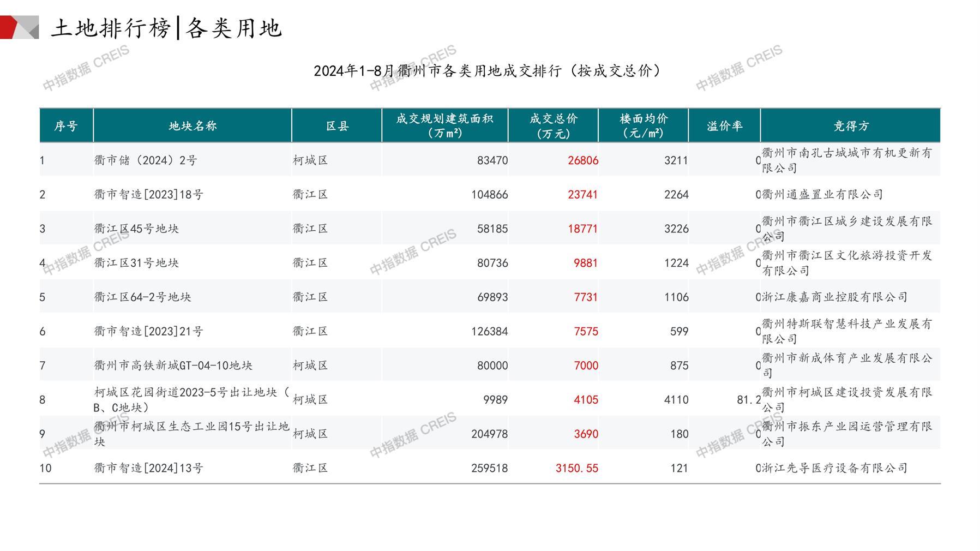Select 衢州市高铁新城GT-04-10地块 cell

(173, 366)
